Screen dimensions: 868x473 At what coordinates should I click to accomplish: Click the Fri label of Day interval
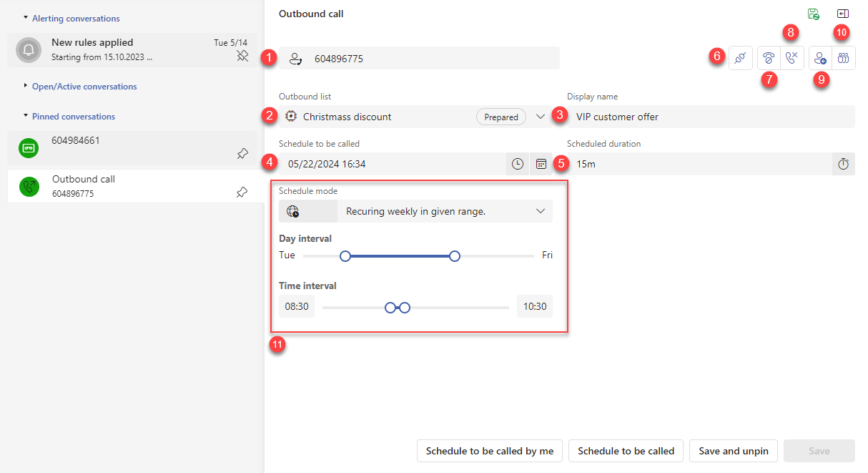pos(548,255)
